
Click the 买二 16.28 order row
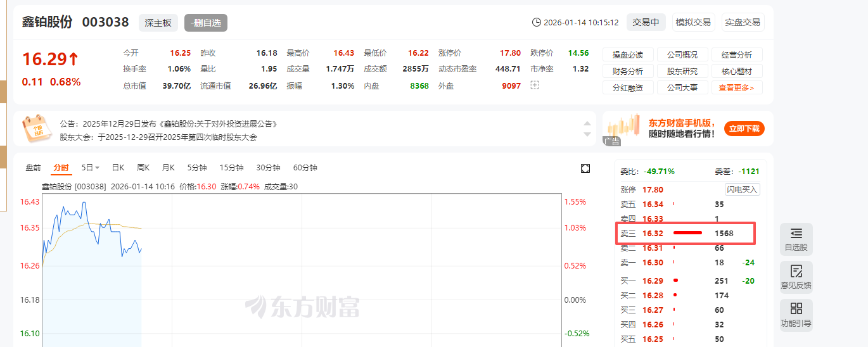coord(690,295)
